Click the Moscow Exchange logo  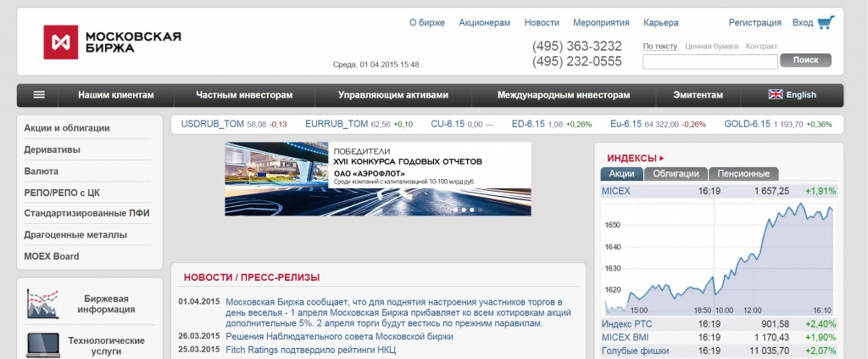click(x=113, y=42)
